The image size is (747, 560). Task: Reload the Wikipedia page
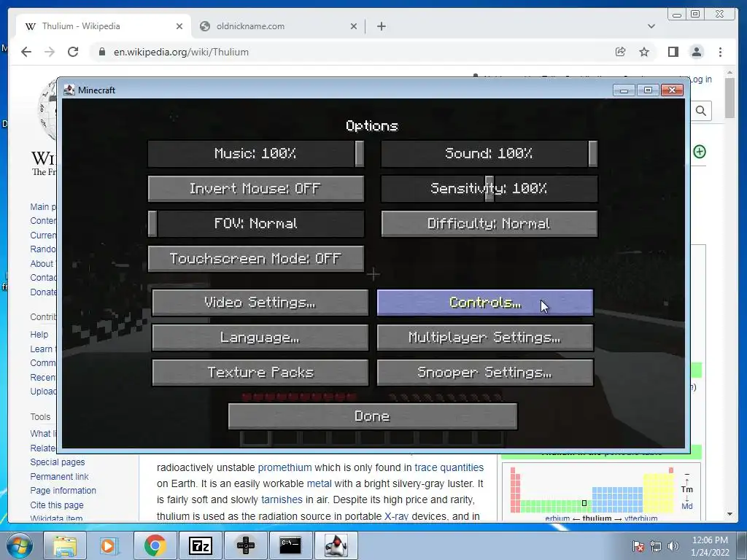73,52
